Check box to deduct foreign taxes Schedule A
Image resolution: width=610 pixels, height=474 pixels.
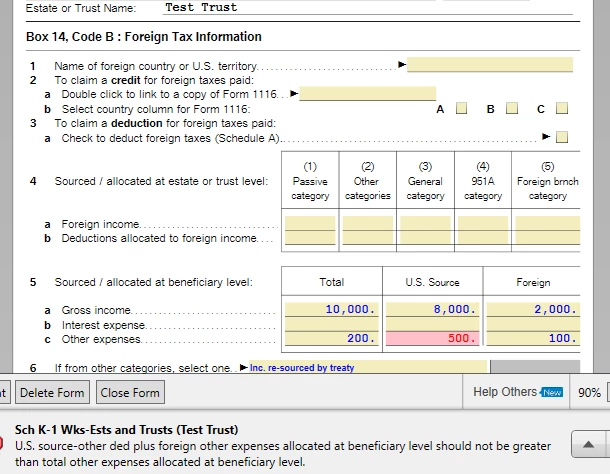pos(562,137)
